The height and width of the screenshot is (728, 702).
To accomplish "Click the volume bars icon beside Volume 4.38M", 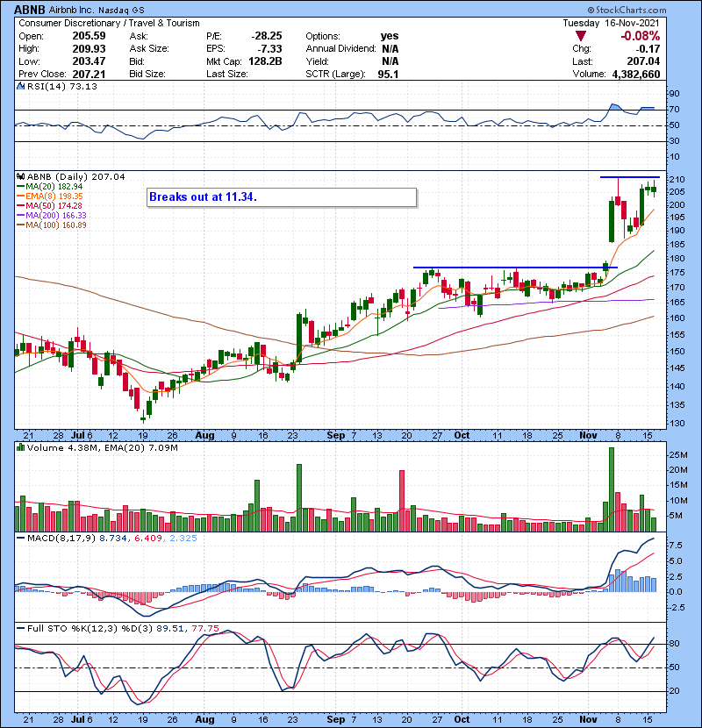I will click(x=20, y=447).
